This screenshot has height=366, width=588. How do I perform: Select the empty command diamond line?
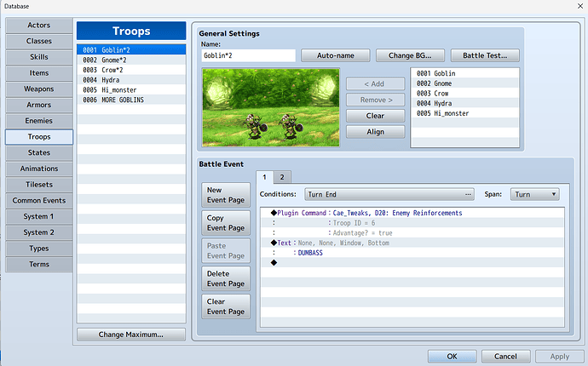coord(412,263)
